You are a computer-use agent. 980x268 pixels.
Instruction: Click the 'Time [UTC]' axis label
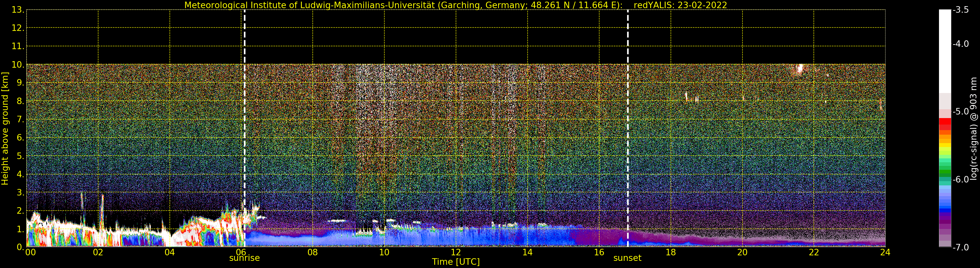coord(456,261)
